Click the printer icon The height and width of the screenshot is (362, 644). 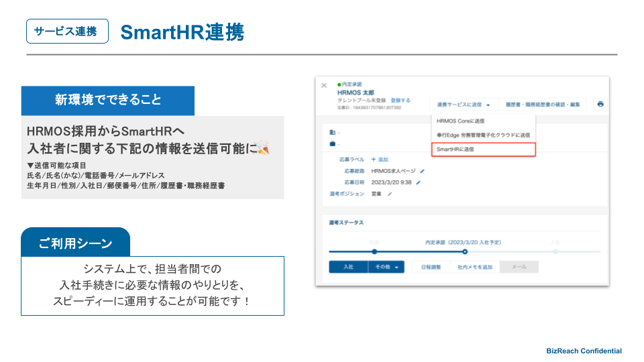600,105
